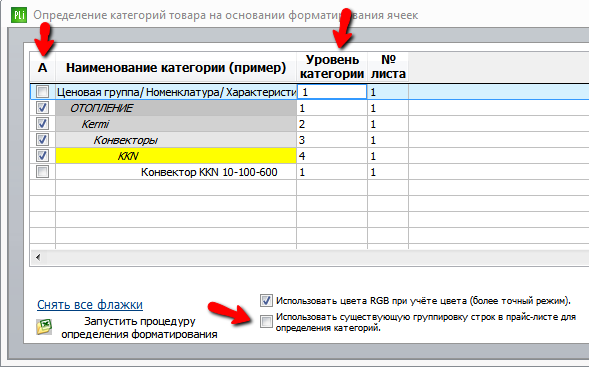589x367 pixels.
Task: Uncheck the Kermi row checkbox
Action: (x=42, y=124)
